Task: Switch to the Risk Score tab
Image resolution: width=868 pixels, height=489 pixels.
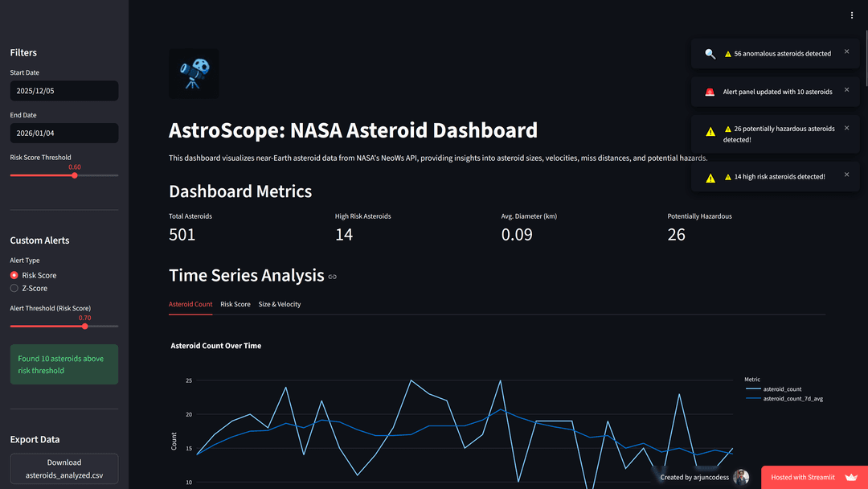Action: click(234, 304)
